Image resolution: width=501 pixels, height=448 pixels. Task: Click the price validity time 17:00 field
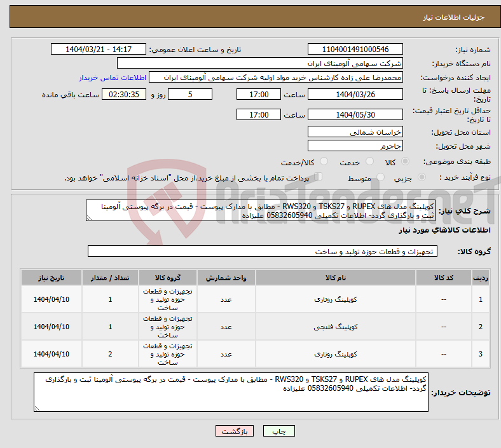pyautogui.click(x=259, y=114)
